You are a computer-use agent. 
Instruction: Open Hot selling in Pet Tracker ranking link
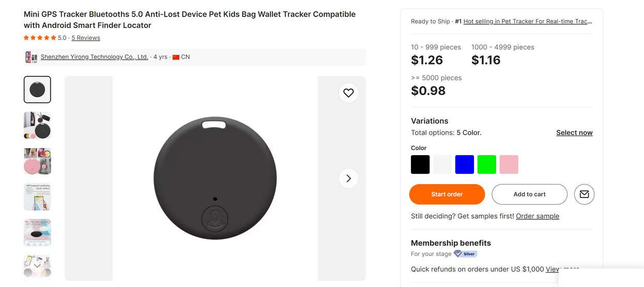click(528, 21)
